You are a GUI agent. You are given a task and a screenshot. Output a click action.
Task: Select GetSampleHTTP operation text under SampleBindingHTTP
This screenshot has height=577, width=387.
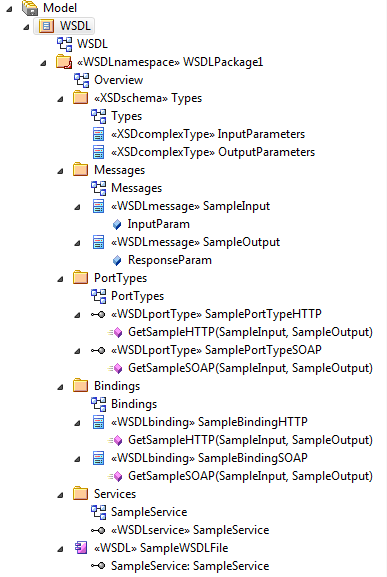coord(250,440)
